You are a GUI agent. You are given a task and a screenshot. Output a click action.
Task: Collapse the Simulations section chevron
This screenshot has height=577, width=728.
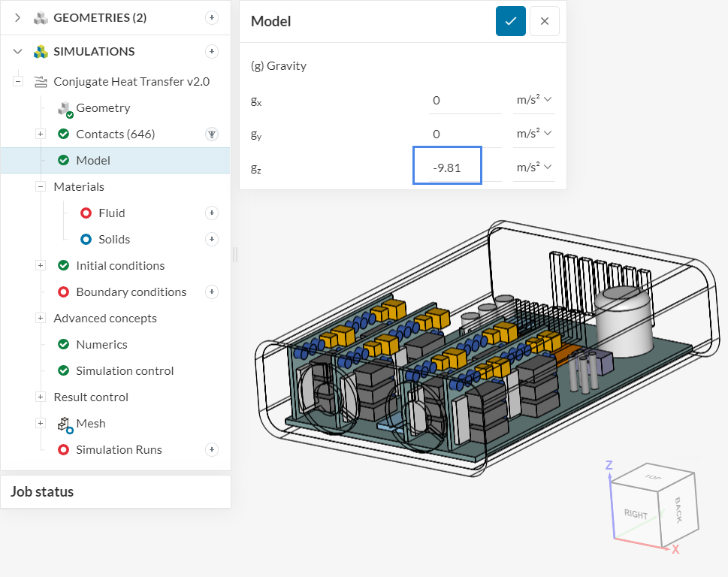pyautogui.click(x=18, y=51)
